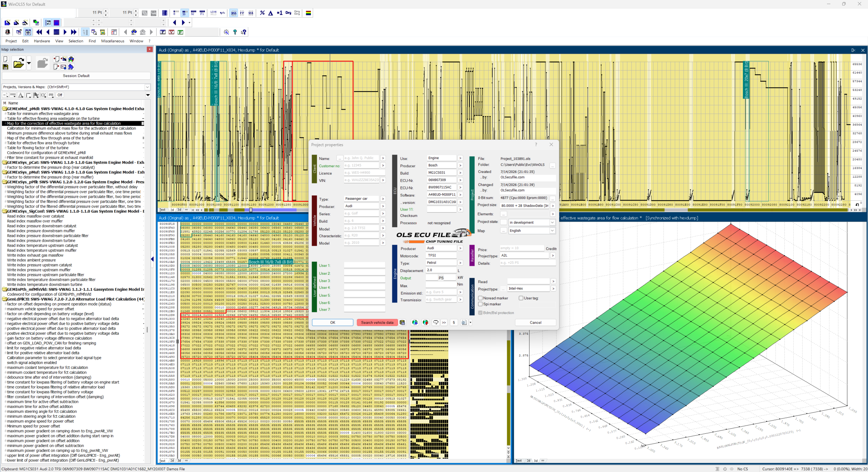This screenshot has width=868, height=472.
Task: Jump to first map with double-left arrow
Action: [x=39, y=32]
